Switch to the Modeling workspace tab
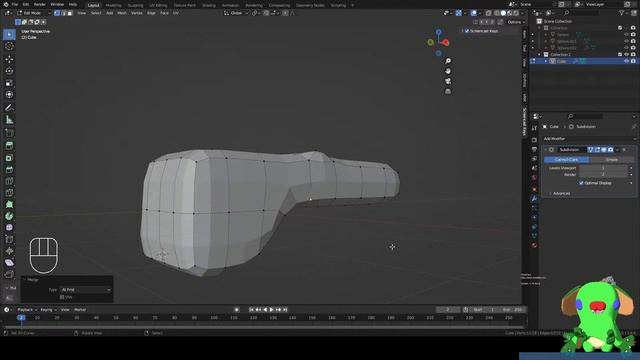The height and width of the screenshot is (360, 640). pyautogui.click(x=113, y=5)
